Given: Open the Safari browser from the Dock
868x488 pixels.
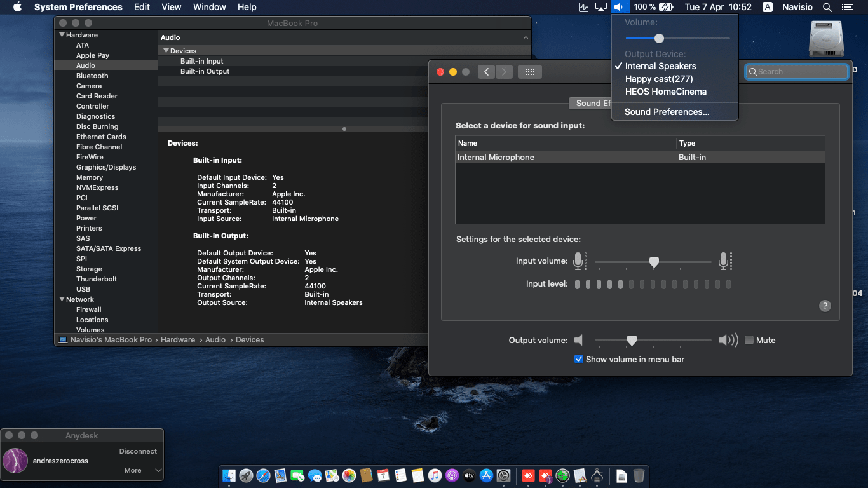Looking at the screenshot, I should click(x=263, y=475).
